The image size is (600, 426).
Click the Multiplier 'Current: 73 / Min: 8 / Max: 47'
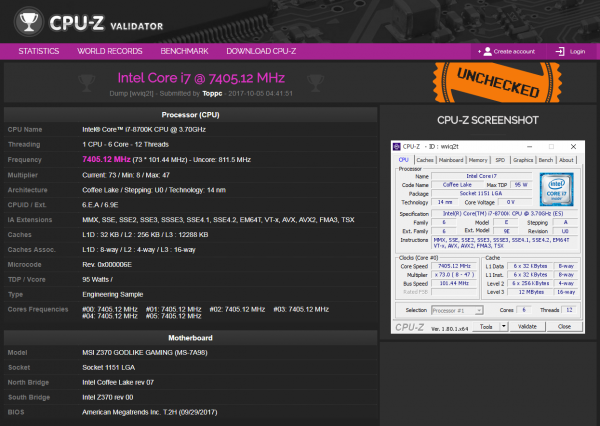coord(126,175)
